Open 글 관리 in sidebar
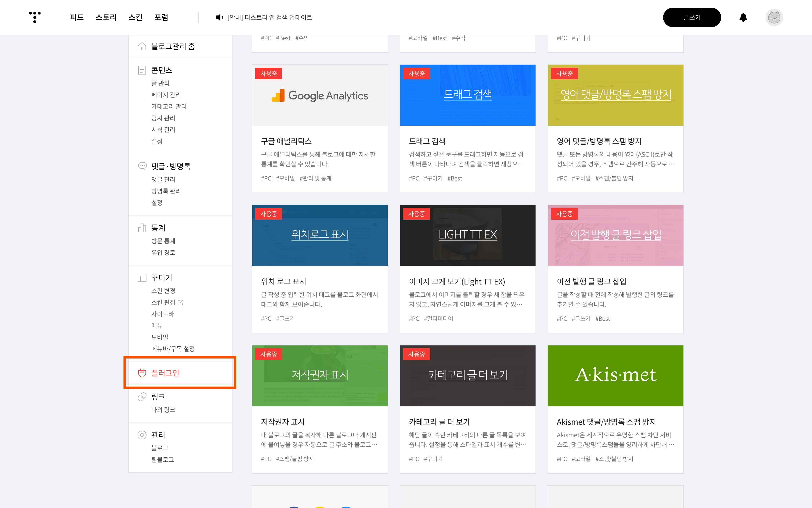812x508 pixels. coord(160,83)
